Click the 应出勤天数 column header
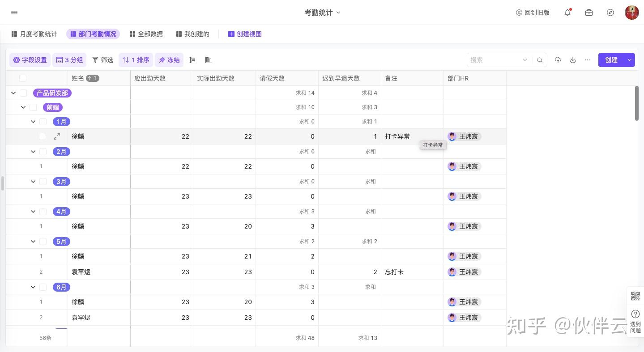Image resolution: width=644 pixels, height=352 pixels. click(162, 78)
